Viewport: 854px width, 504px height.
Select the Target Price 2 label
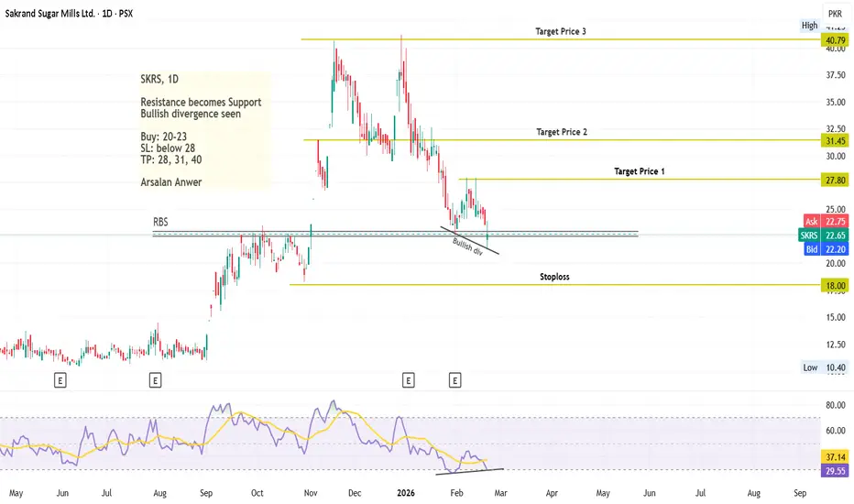[x=562, y=132]
